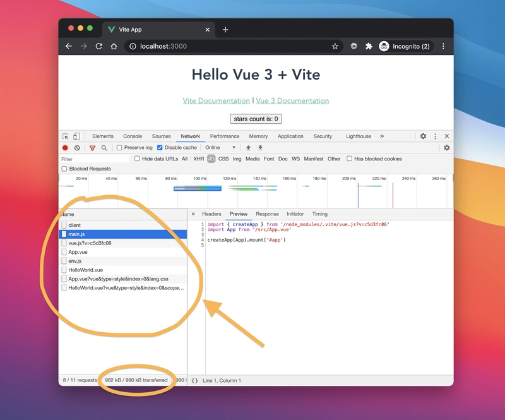Open the Vite Documentation link
Viewport: 505px width, 420px height.
click(x=217, y=100)
